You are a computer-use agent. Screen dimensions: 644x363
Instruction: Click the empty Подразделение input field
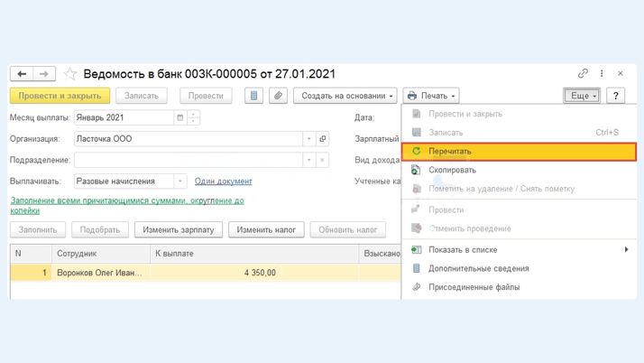click(x=189, y=160)
